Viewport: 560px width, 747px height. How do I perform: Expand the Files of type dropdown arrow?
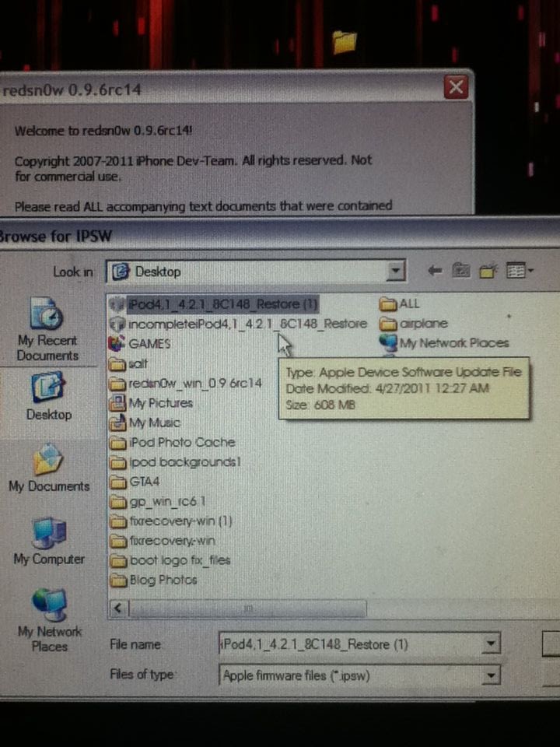point(490,675)
